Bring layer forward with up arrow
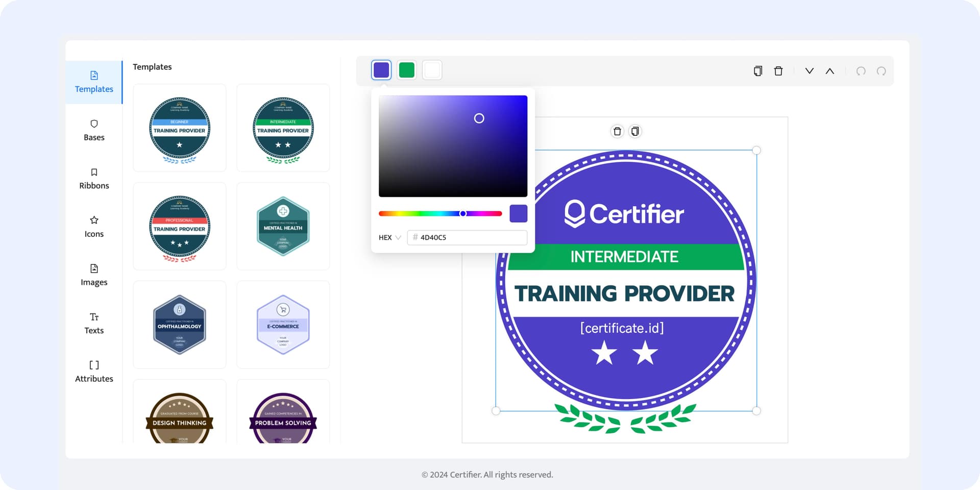Viewport: 980px width, 490px height. click(830, 71)
